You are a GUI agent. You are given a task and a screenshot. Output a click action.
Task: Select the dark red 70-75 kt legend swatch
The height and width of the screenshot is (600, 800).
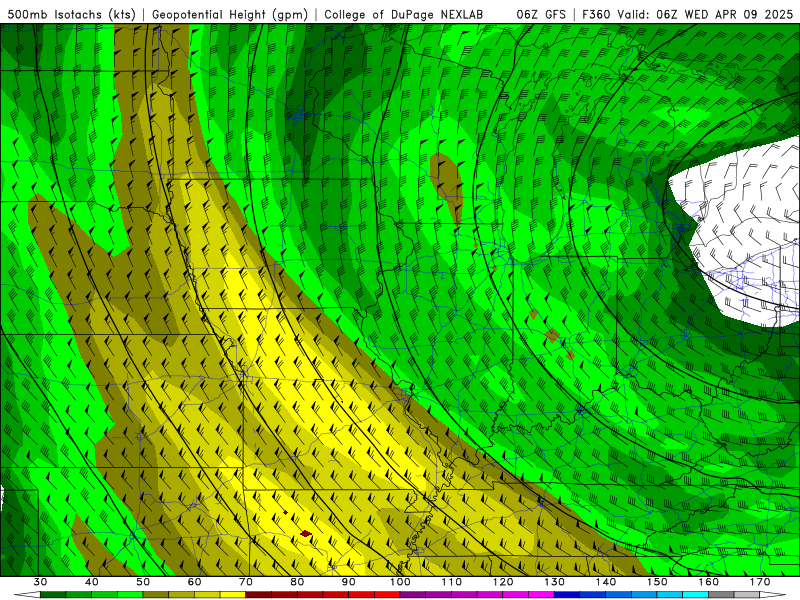(259, 595)
